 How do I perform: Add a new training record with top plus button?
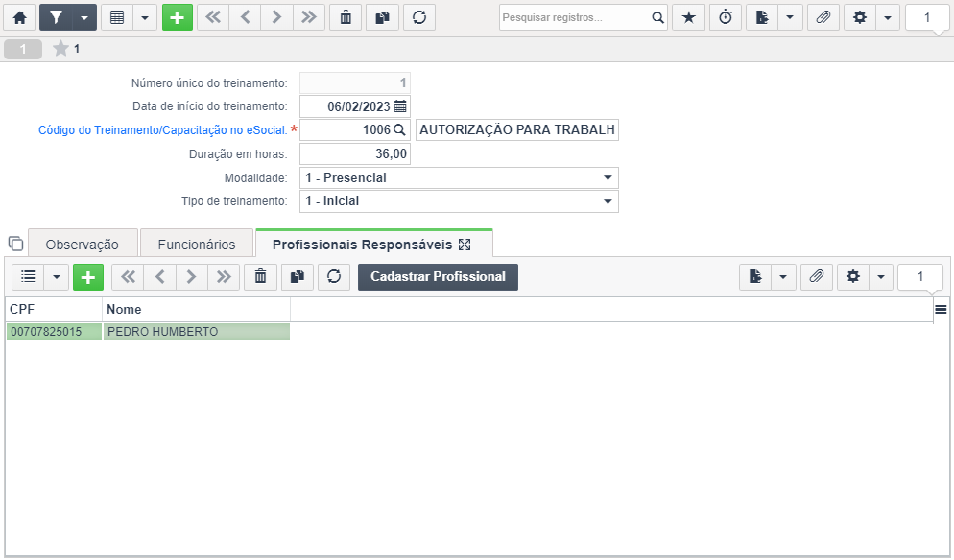177,17
